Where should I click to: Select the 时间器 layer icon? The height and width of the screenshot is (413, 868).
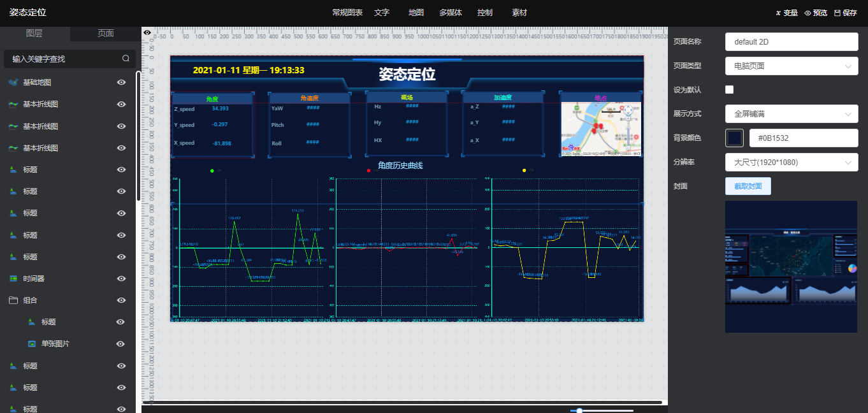click(13, 279)
